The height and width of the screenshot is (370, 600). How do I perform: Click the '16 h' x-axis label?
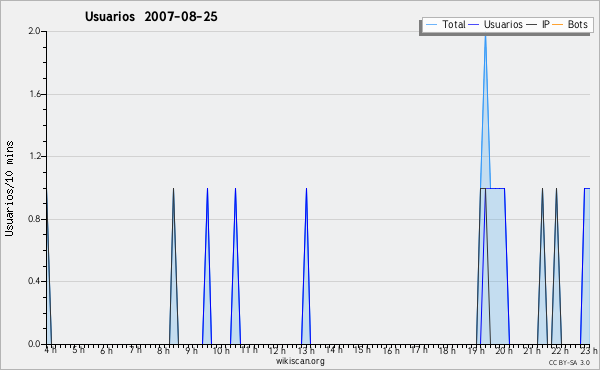(391, 350)
